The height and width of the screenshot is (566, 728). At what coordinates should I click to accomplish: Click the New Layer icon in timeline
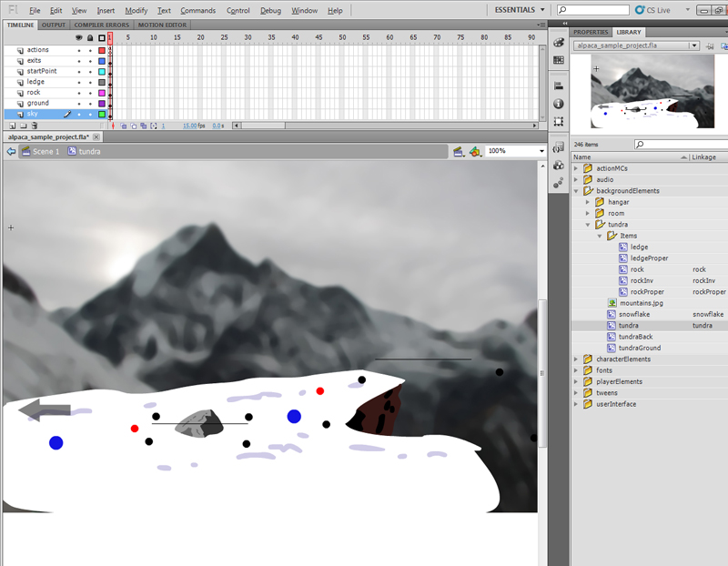tap(10, 126)
